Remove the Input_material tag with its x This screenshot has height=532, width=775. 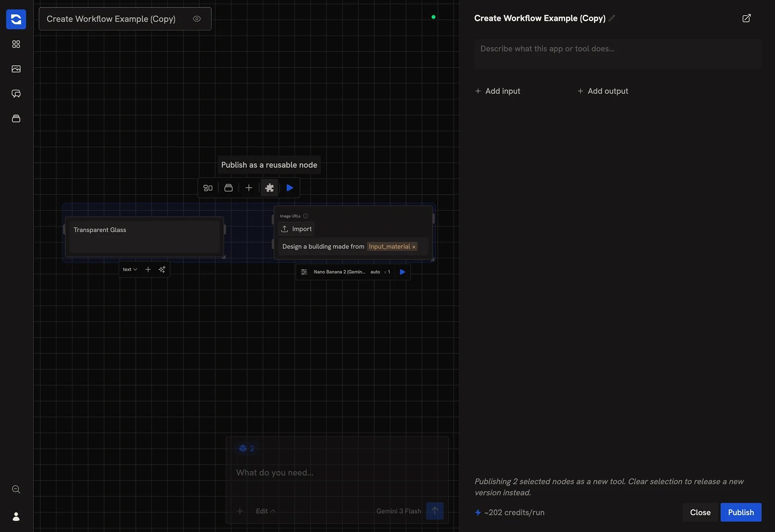[414, 246]
